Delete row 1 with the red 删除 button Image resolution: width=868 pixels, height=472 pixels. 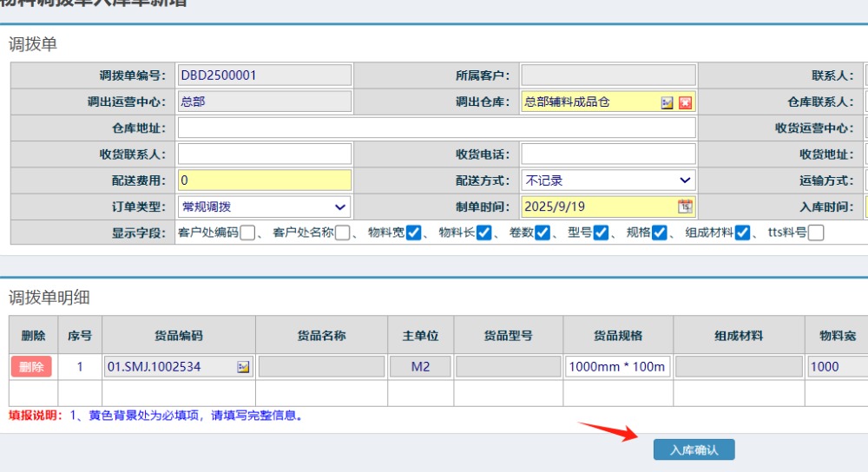(31, 367)
